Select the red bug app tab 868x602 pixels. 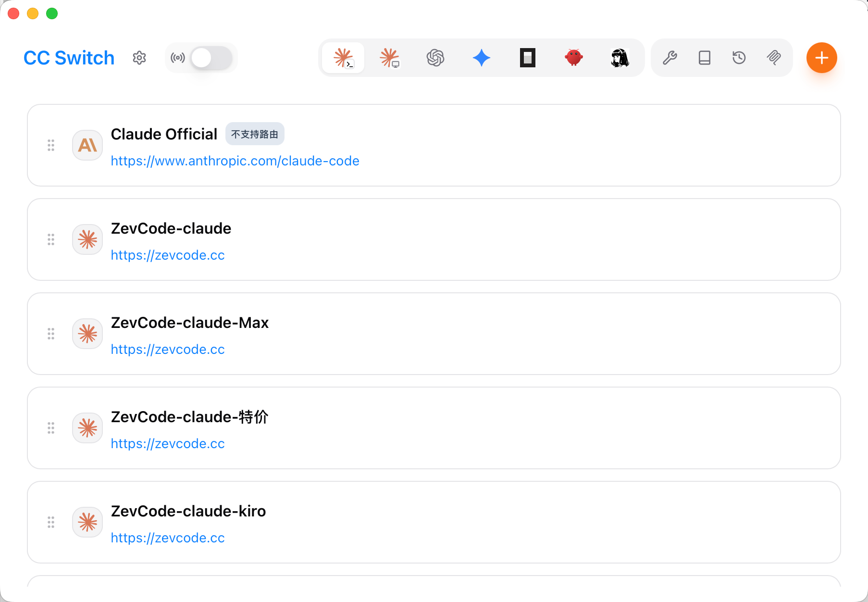(x=574, y=58)
